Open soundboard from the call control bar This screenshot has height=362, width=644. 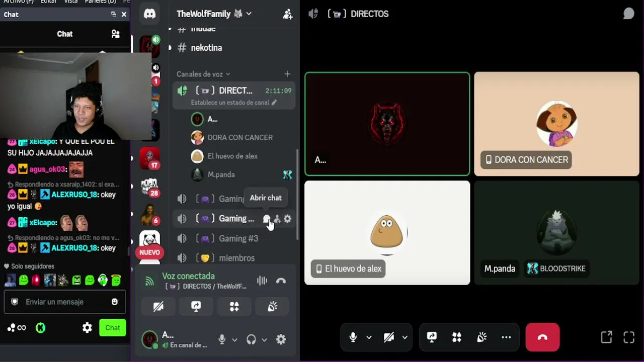tap(481, 337)
